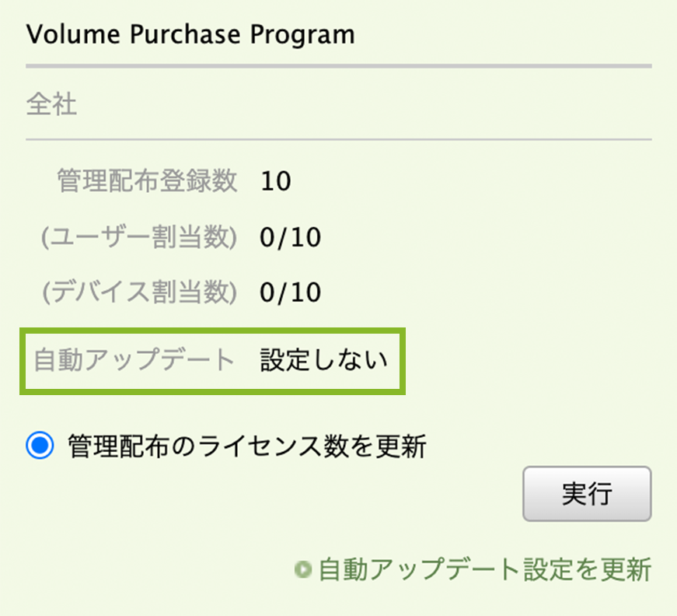The height and width of the screenshot is (616, 677).
Task: Click the 0/10 value for デバイス割当数
Action: (291, 292)
